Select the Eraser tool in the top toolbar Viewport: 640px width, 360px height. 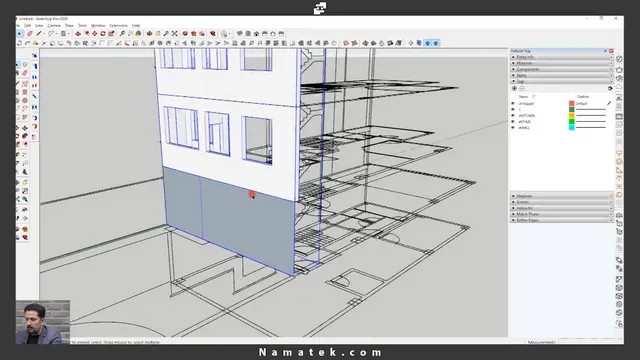pyautogui.click(x=29, y=33)
